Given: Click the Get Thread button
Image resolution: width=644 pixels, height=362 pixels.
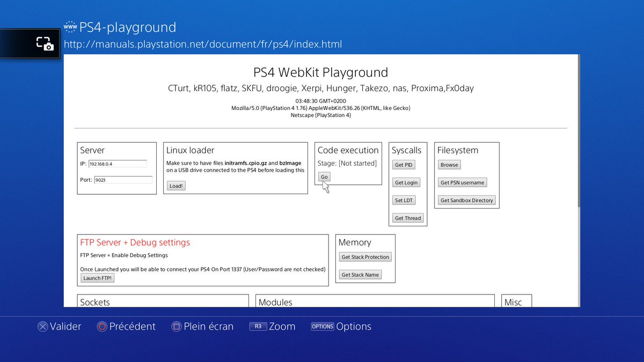Looking at the screenshot, I should [x=408, y=218].
